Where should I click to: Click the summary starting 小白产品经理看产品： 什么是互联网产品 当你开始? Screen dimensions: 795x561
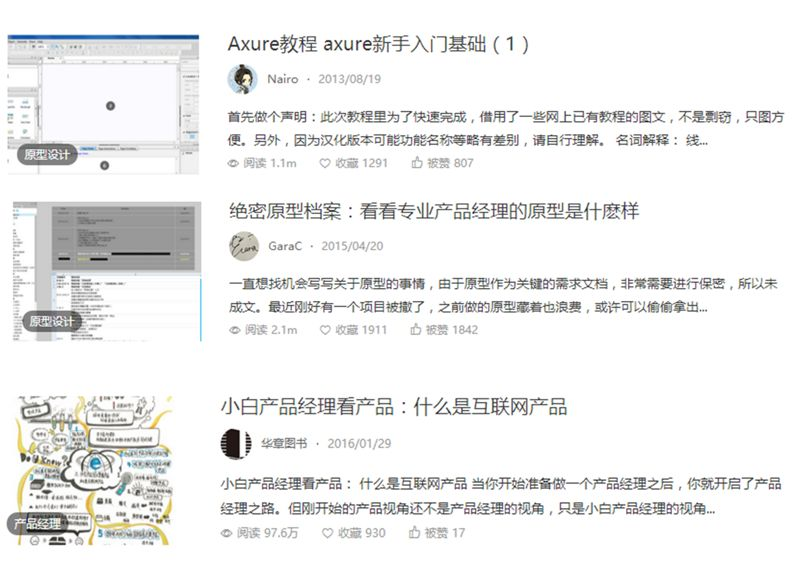501,496
